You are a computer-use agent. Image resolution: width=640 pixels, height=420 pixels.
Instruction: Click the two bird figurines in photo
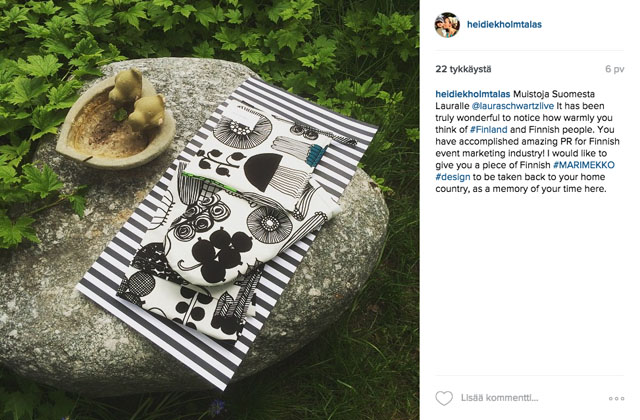(137, 100)
